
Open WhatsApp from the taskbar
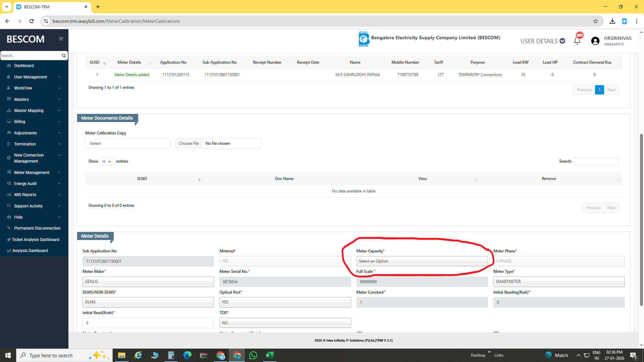253,355
